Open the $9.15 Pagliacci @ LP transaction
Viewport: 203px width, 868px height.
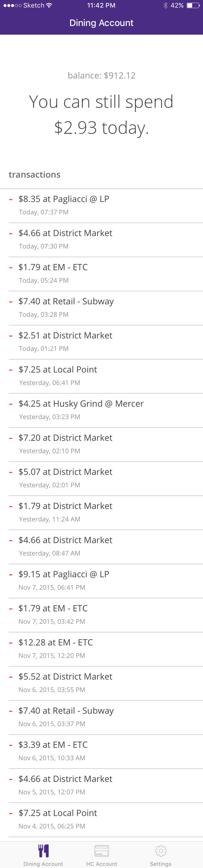tap(106, 581)
